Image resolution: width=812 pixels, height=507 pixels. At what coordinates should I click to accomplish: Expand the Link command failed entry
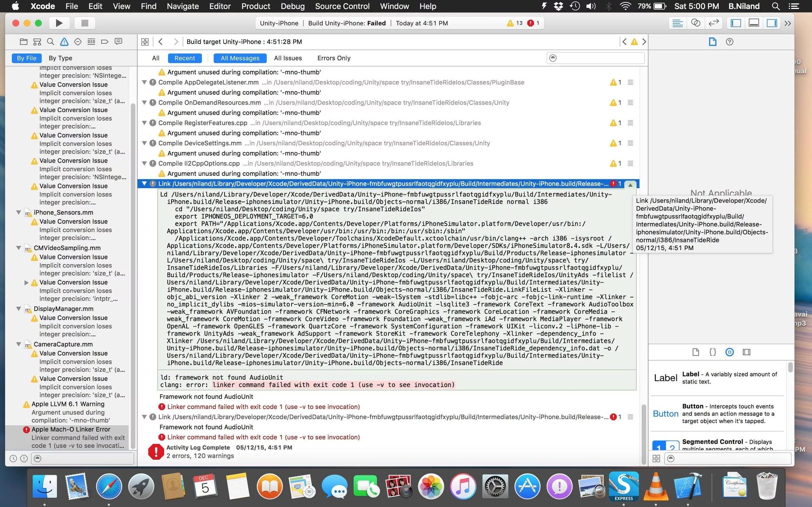click(144, 417)
